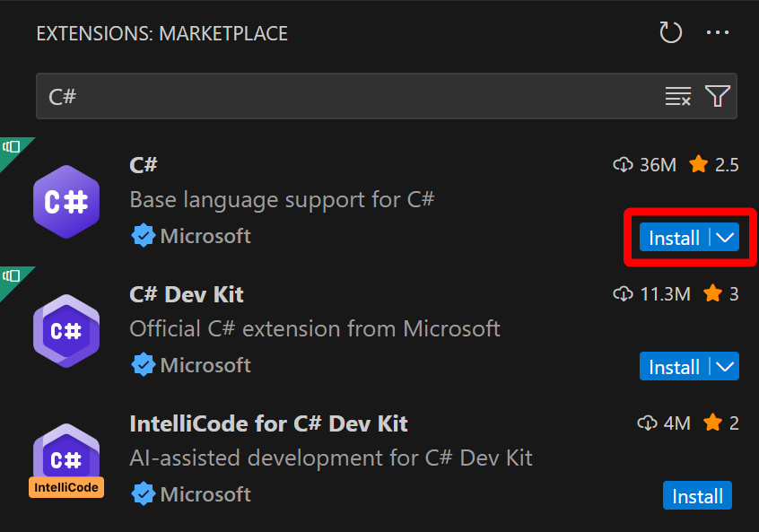Click the download count icon for C# extension

(623, 164)
